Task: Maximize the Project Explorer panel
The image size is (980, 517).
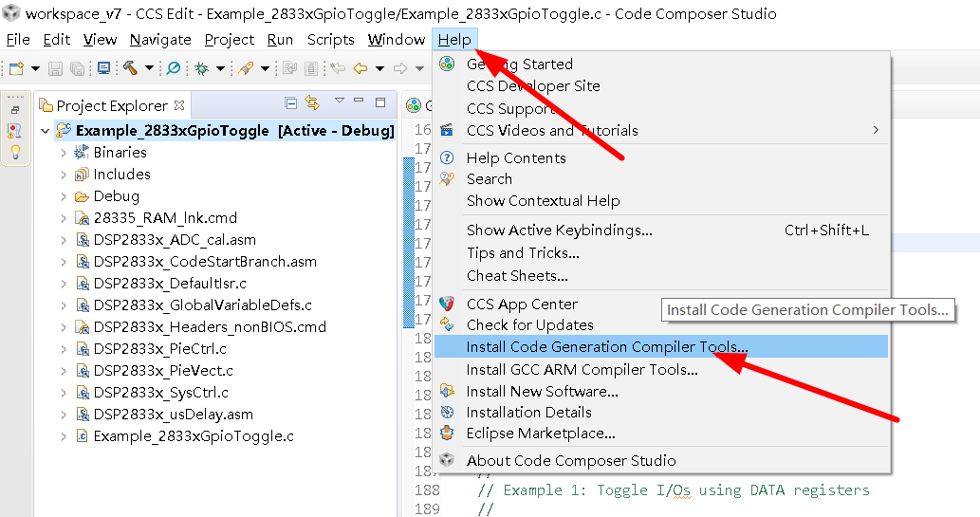Action: [x=380, y=102]
